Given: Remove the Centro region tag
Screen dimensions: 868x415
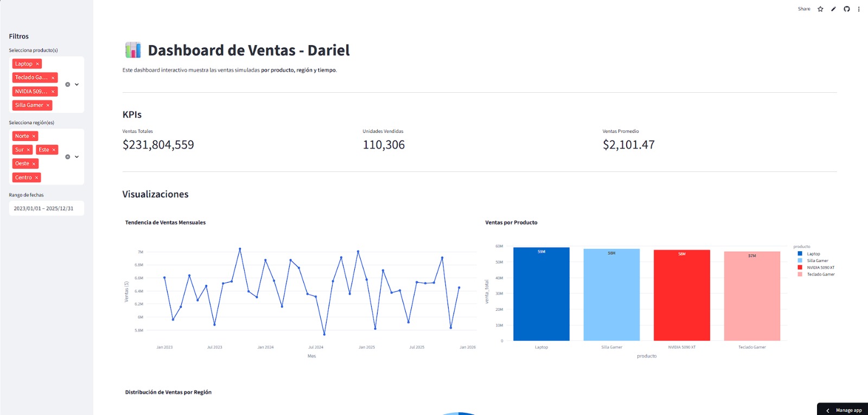Looking at the screenshot, I should click(37, 178).
